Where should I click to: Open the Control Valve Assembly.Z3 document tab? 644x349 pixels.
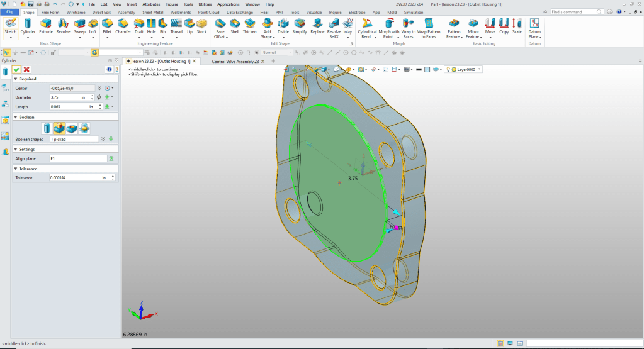click(235, 61)
